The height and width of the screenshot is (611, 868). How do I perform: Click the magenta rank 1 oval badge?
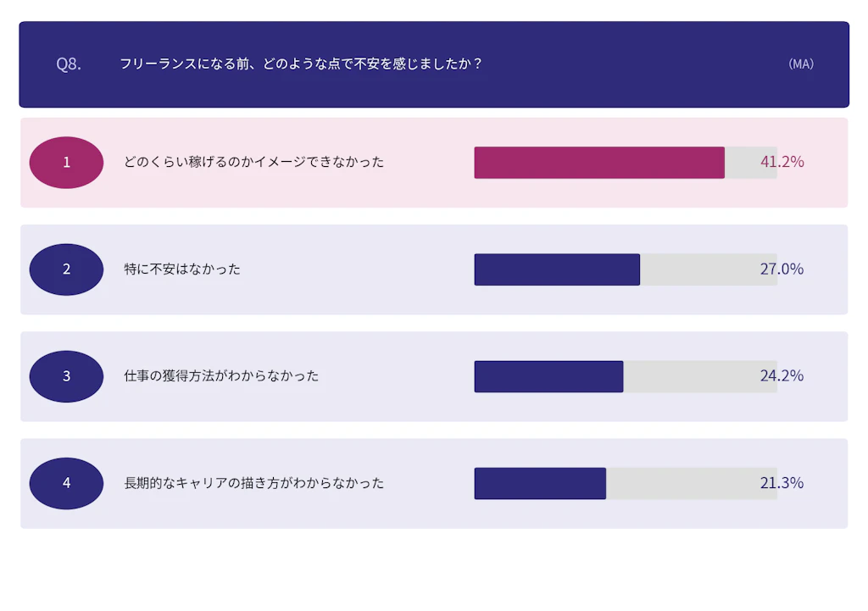tap(66, 162)
